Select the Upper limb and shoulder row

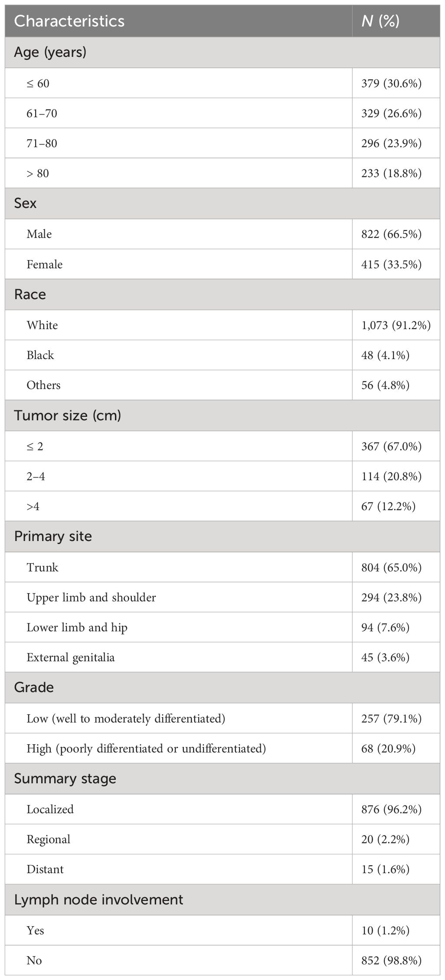pyautogui.click(x=222, y=597)
